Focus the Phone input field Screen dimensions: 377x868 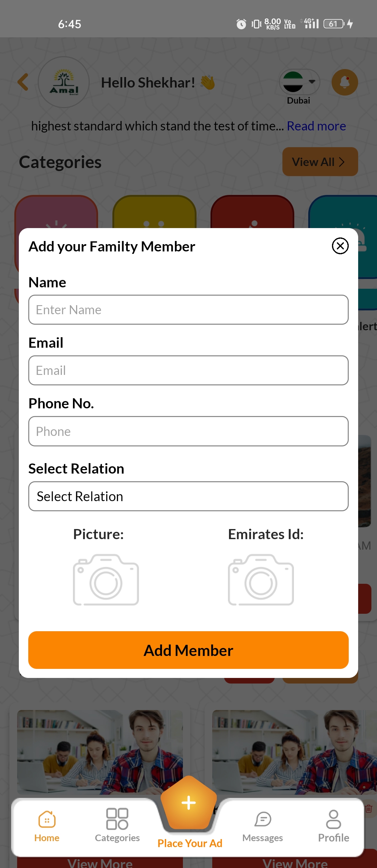click(x=188, y=431)
